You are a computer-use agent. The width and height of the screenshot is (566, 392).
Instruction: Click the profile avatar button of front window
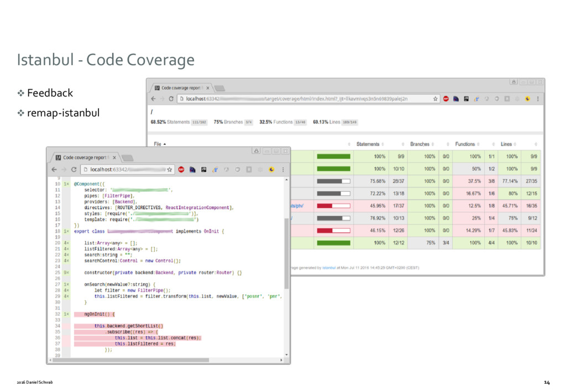click(256, 151)
